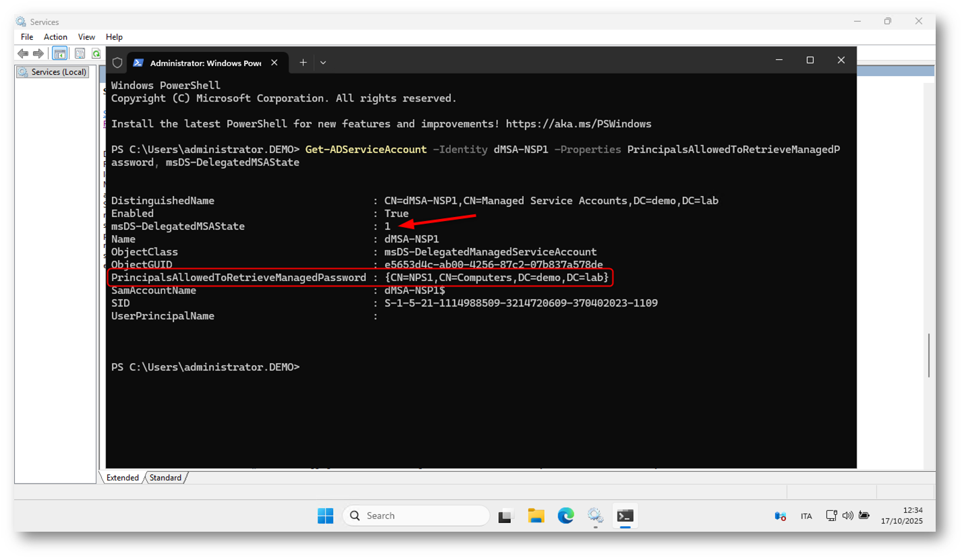964x560 pixels.
Task: Minimize the Terminal window
Action: (779, 60)
